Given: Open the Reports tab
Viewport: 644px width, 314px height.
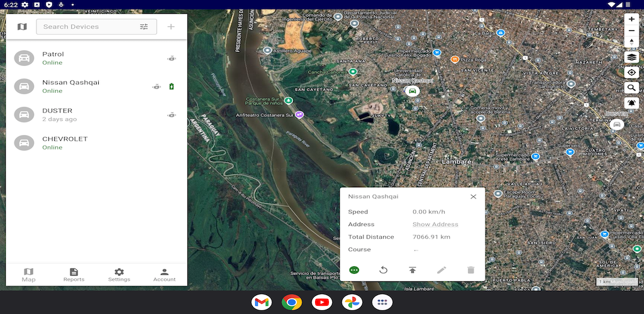Looking at the screenshot, I should tap(74, 274).
